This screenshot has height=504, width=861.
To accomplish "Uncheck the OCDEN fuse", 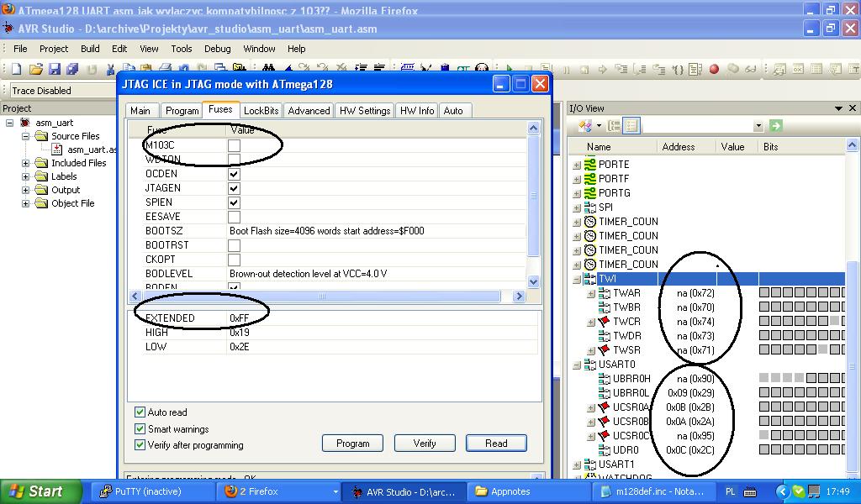I will coord(234,174).
